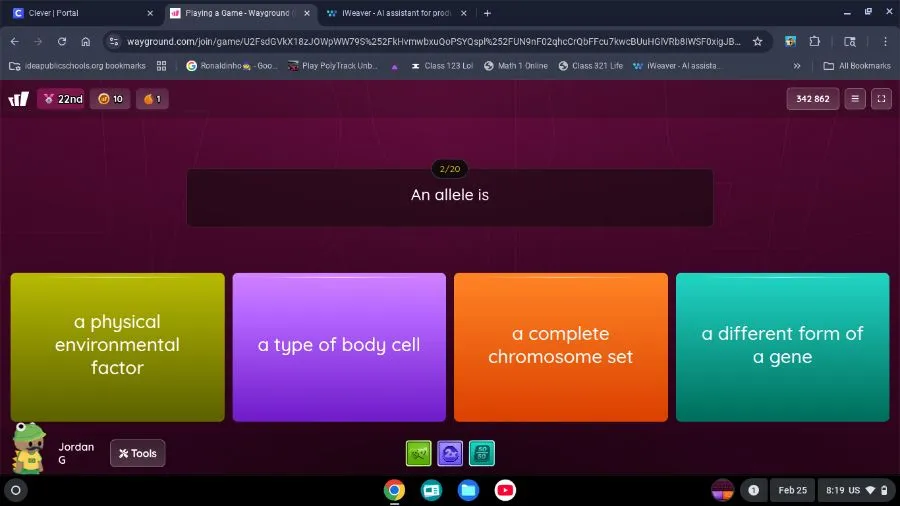This screenshot has height=506, width=900.
Task: Activate the 2x double points power-up
Action: (450, 453)
